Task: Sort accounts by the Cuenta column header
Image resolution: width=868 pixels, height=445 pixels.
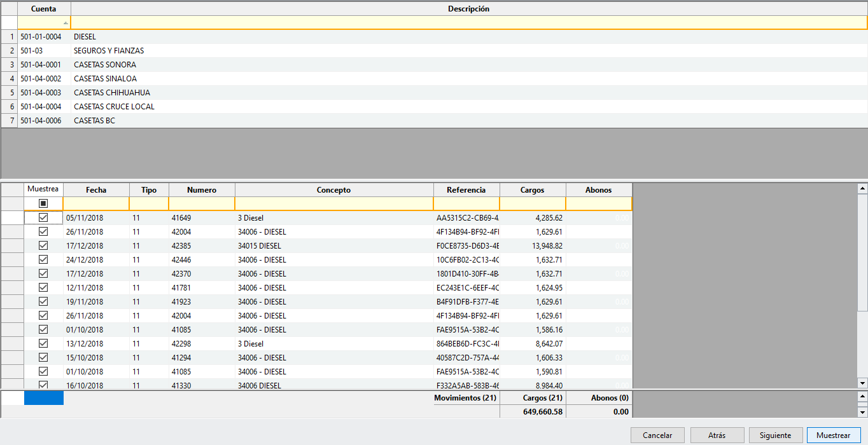Action: (43, 9)
